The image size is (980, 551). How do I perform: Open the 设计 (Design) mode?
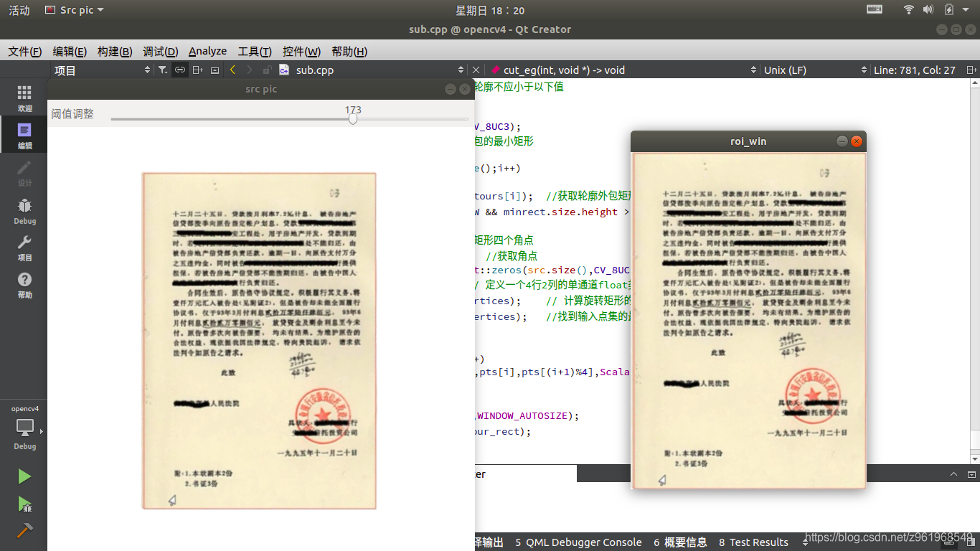[24, 173]
